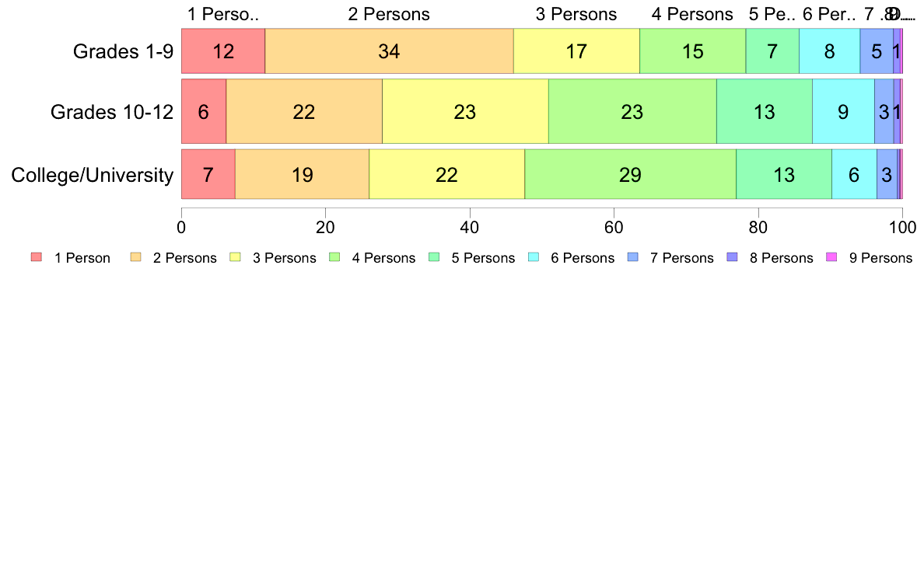Click the 2 Persons column header
This screenshot has width=924, height=572.
pos(389,14)
